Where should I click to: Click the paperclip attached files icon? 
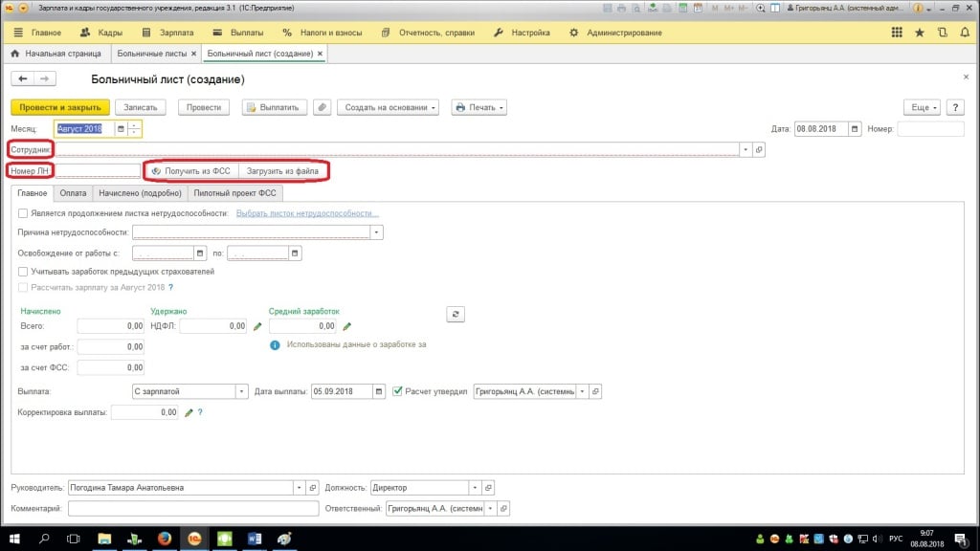pyautogui.click(x=323, y=107)
